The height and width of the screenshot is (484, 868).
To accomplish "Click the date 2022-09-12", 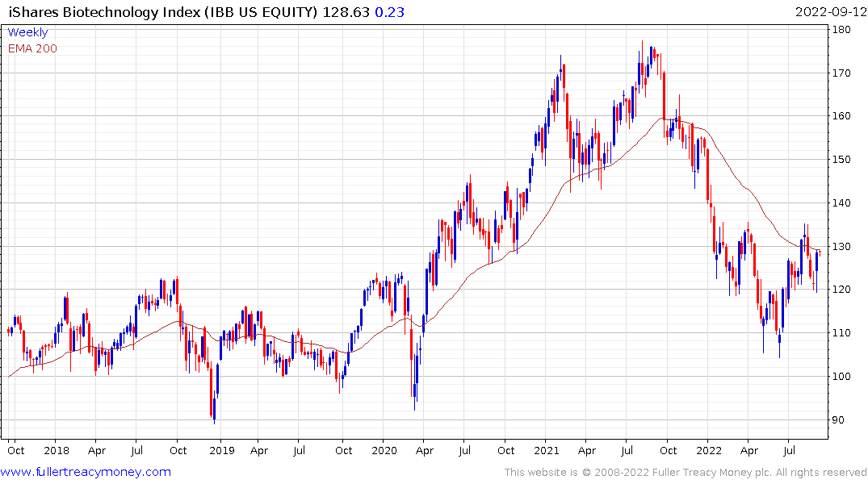I will pos(831,12).
